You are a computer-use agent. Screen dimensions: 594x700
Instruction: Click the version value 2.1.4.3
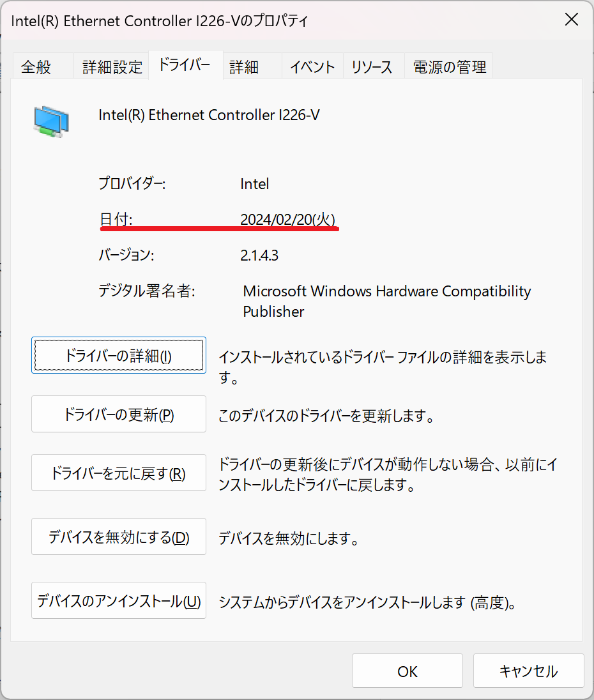point(259,255)
